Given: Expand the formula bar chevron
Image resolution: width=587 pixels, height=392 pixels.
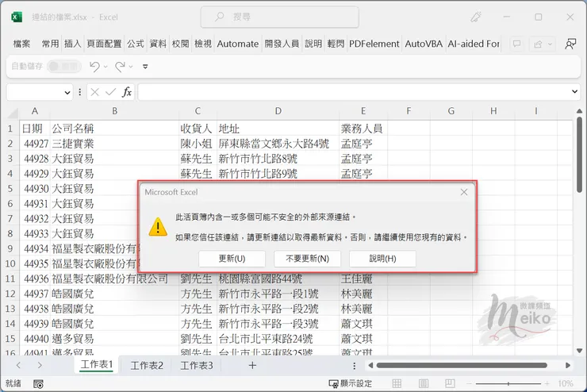Looking at the screenshot, I should 574,91.
